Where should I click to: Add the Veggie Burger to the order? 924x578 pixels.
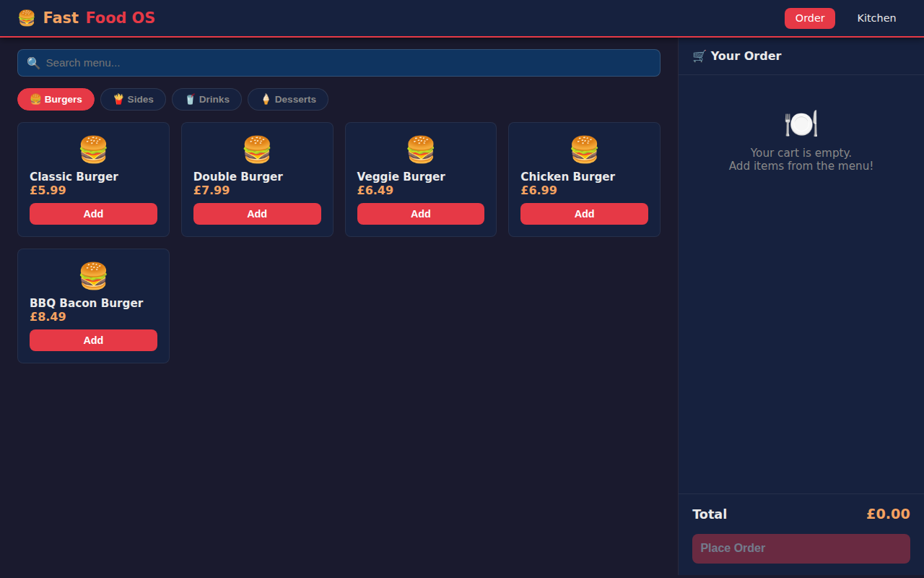tap(421, 213)
